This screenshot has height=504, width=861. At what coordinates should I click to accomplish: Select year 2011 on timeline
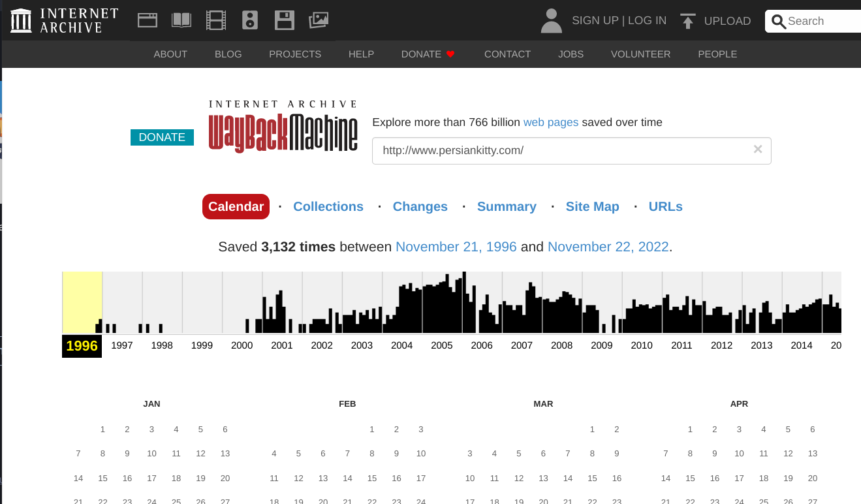[681, 345]
